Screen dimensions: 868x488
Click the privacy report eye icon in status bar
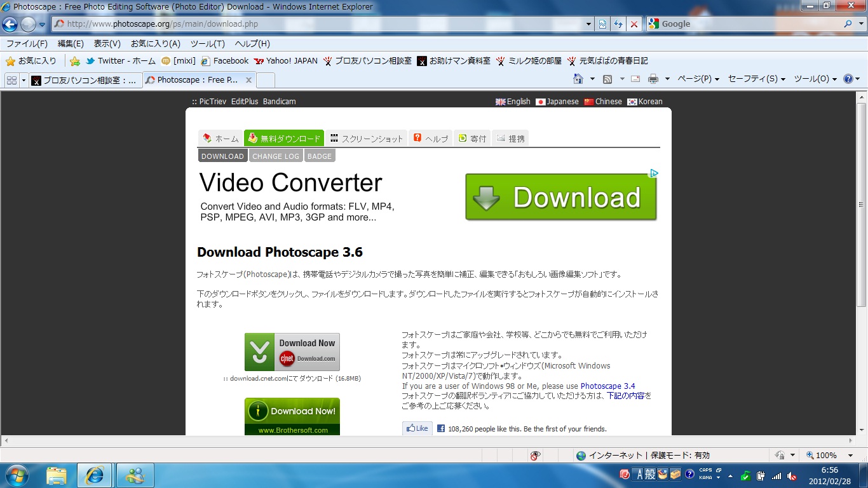pyautogui.click(x=536, y=455)
